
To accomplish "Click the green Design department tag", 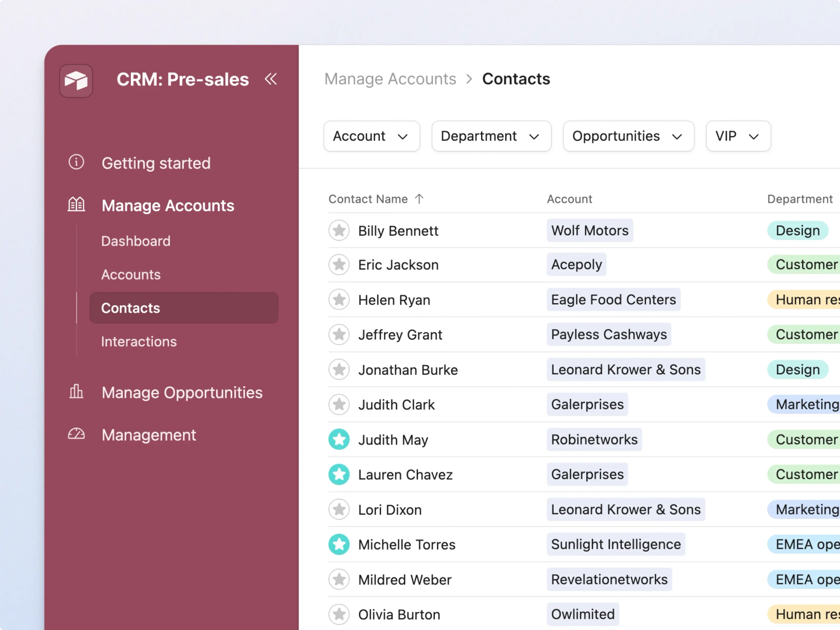I will tap(797, 231).
